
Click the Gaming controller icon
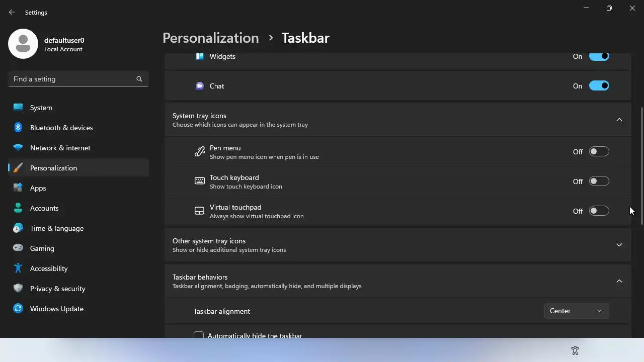click(18, 248)
